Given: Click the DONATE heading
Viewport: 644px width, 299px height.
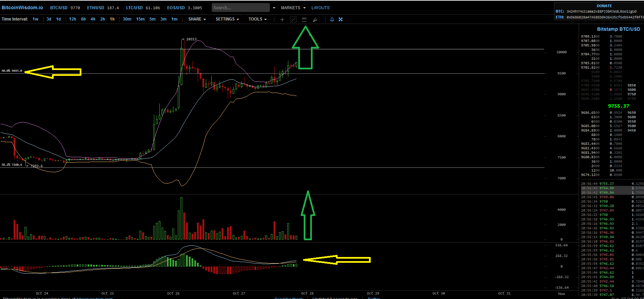Looking at the screenshot, I should tap(604, 6).
